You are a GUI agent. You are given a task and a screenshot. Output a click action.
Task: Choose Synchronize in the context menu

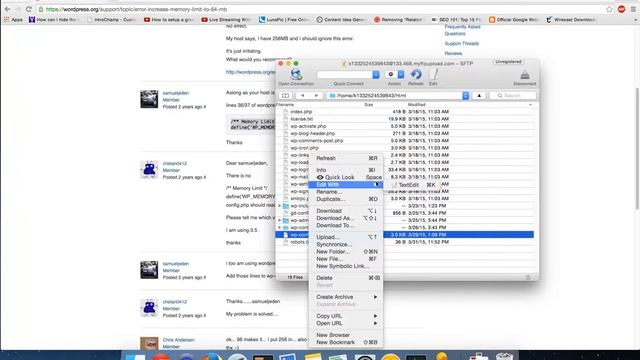[x=346, y=244]
